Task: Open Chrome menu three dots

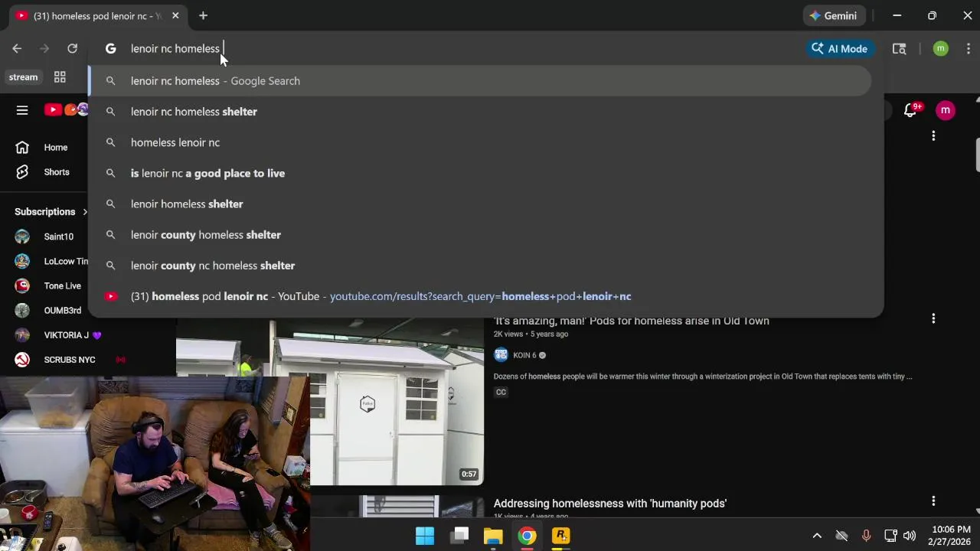Action: click(969, 48)
